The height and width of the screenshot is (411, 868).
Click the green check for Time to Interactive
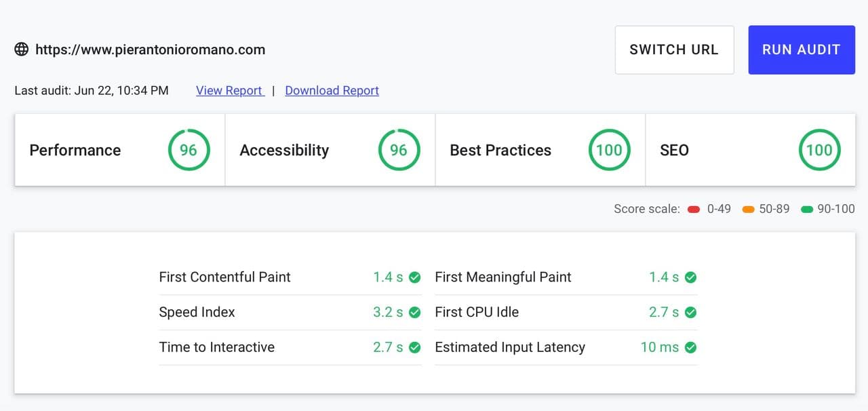[415, 347]
